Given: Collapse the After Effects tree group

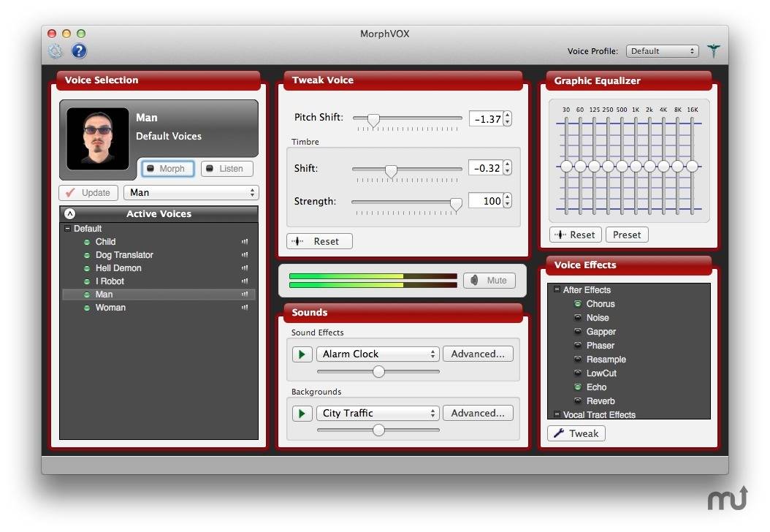Looking at the screenshot, I should coord(557,290).
